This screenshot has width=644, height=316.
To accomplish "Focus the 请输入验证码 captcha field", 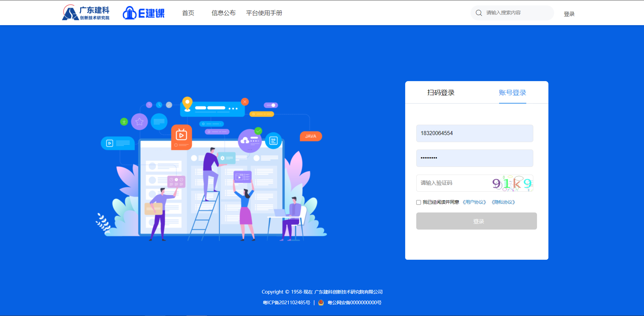I will [x=453, y=183].
